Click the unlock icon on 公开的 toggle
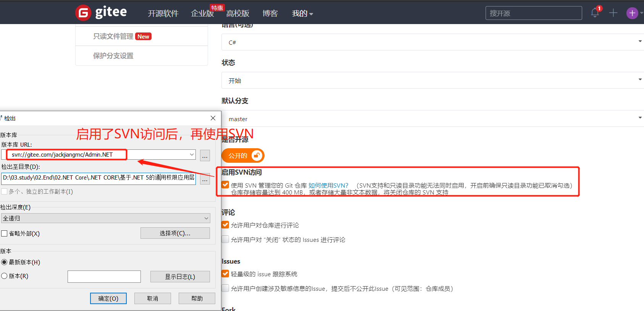644x311 pixels. [257, 155]
